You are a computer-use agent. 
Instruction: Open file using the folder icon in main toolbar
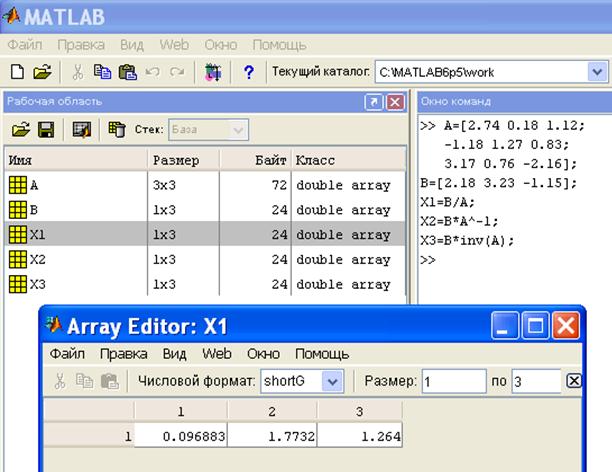[x=43, y=72]
